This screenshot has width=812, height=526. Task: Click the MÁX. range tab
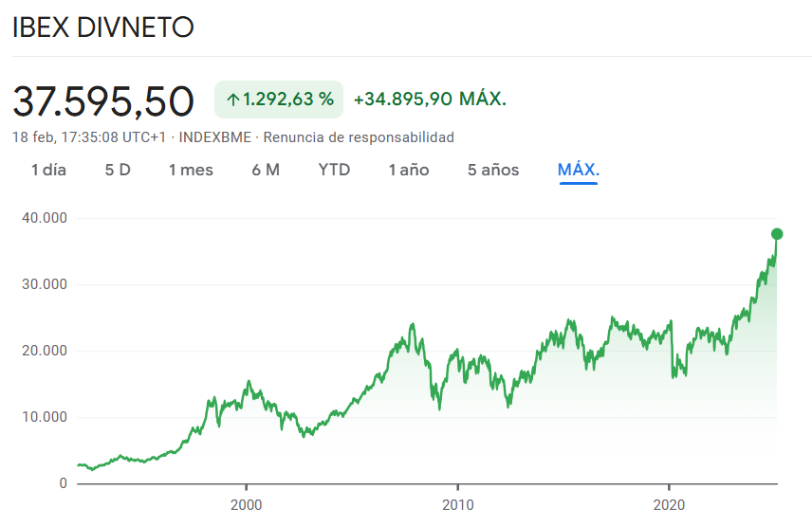(x=579, y=170)
